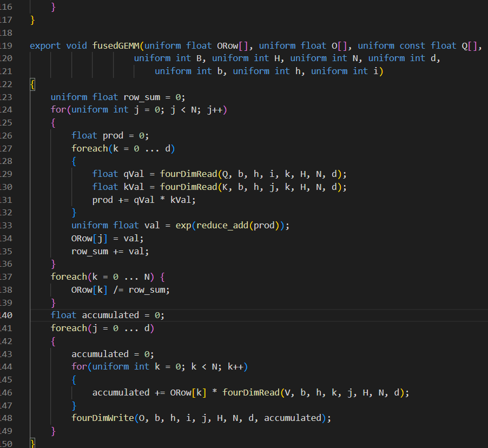
Task: Click 'for(uniform int j = 0' loop header
Action: (x=139, y=110)
